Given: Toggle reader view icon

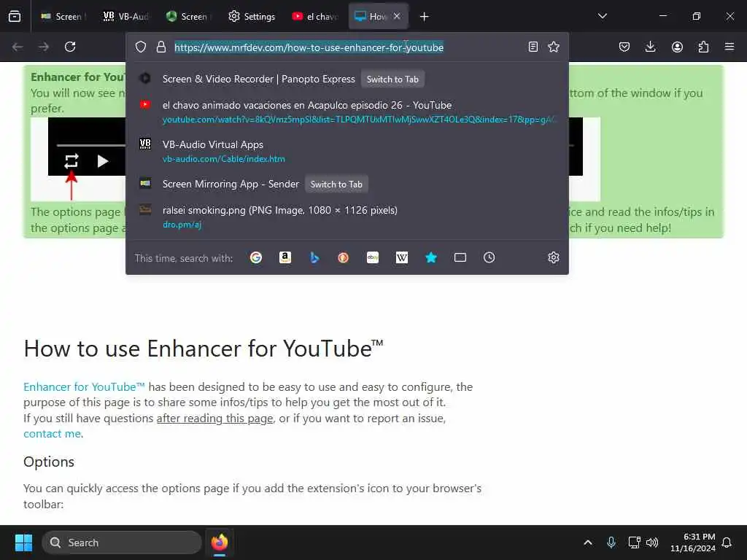Looking at the screenshot, I should [x=533, y=47].
